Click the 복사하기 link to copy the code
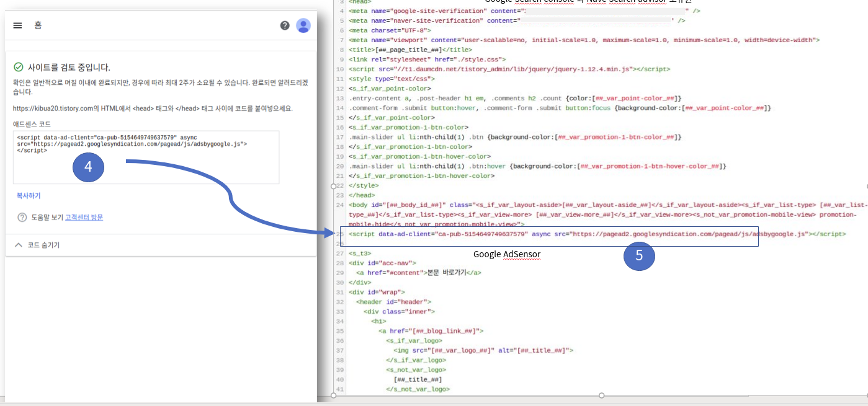 pos(29,195)
